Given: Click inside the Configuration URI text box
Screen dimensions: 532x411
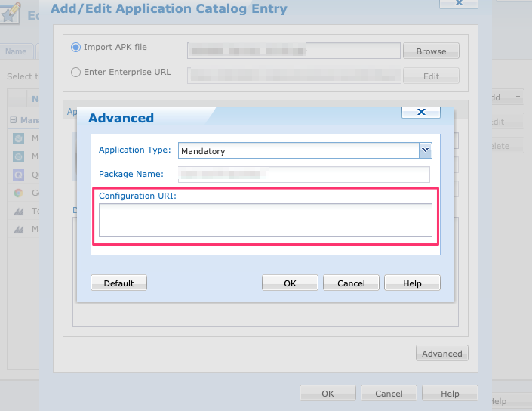Looking at the screenshot, I should 265,220.
